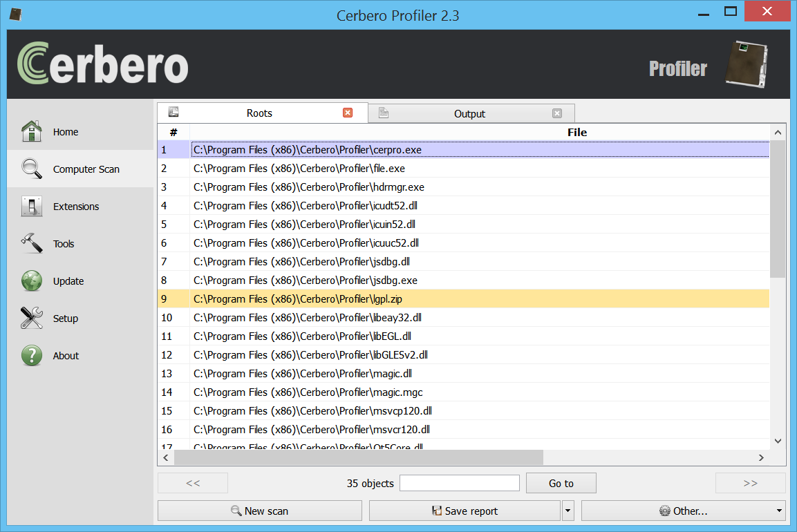Click the # column header
Viewport: 797px width, 532px height.
[x=174, y=132]
